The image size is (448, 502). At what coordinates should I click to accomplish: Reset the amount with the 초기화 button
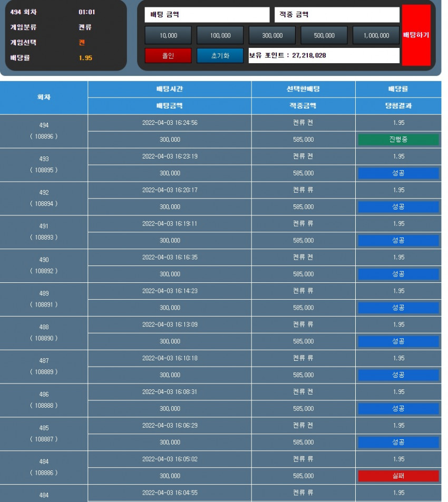pos(220,55)
